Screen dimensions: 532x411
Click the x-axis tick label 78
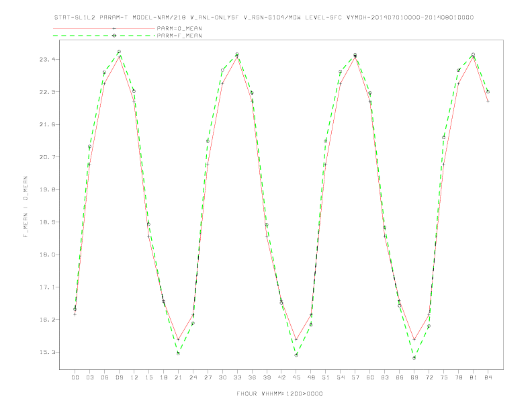[459, 377]
